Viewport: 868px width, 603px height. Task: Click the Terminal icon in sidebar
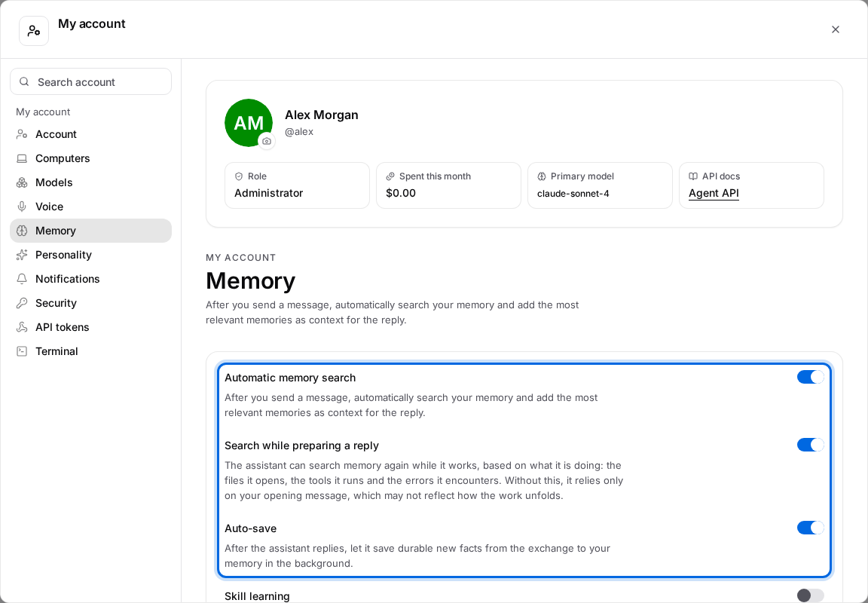point(22,351)
